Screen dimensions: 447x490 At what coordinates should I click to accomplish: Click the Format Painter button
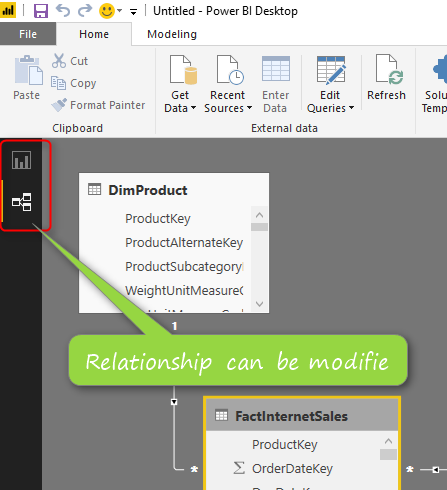[x=98, y=105]
